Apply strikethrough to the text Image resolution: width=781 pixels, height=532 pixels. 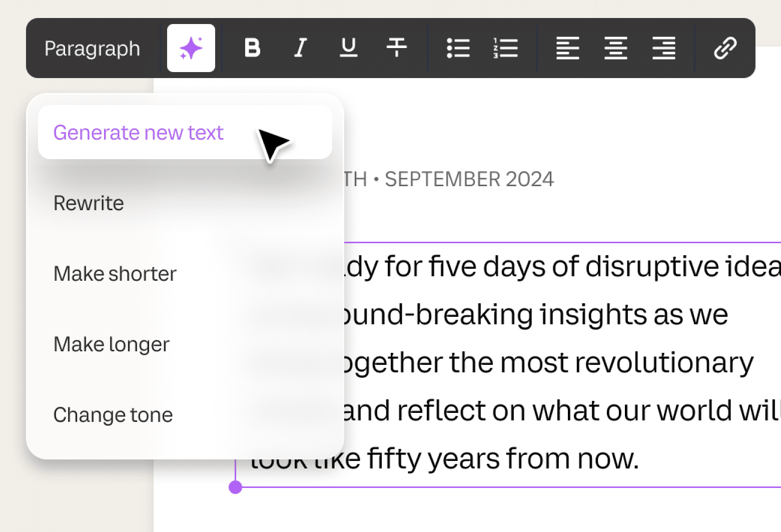pyautogui.click(x=396, y=49)
